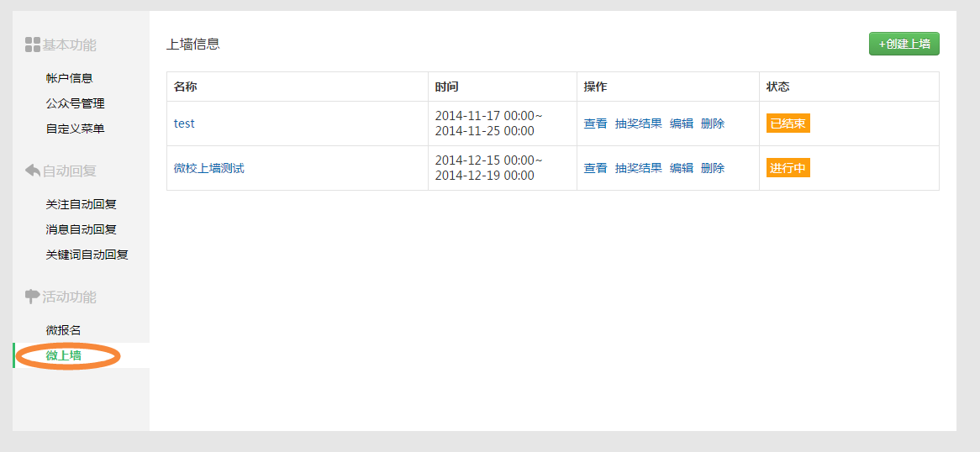This screenshot has width=980, height=452.
Task: Click the 进行中 status badge
Action: pyautogui.click(x=788, y=167)
